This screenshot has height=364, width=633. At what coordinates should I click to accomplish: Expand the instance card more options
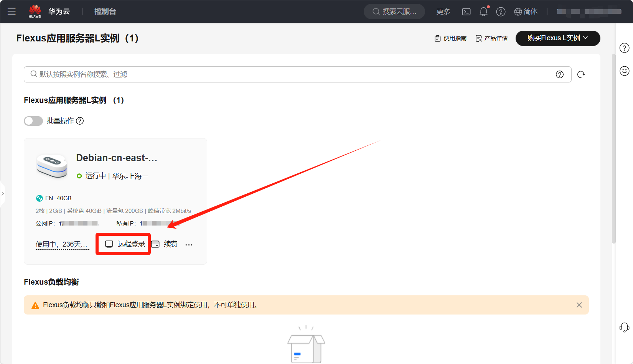189,245
